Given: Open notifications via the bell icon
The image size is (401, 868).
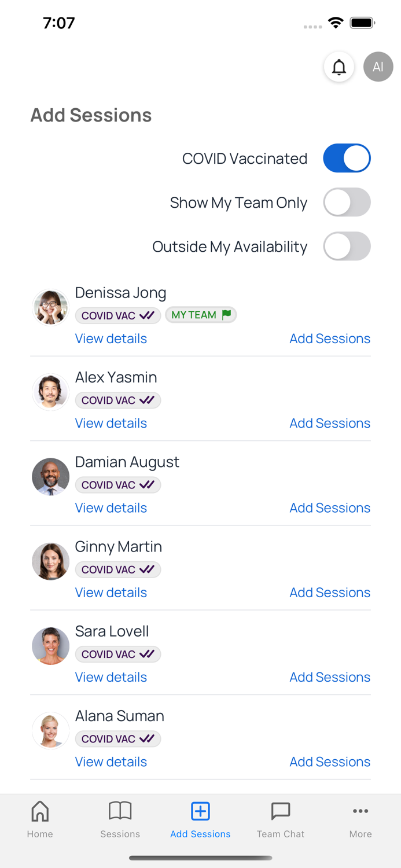Looking at the screenshot, I should point(339,67).
